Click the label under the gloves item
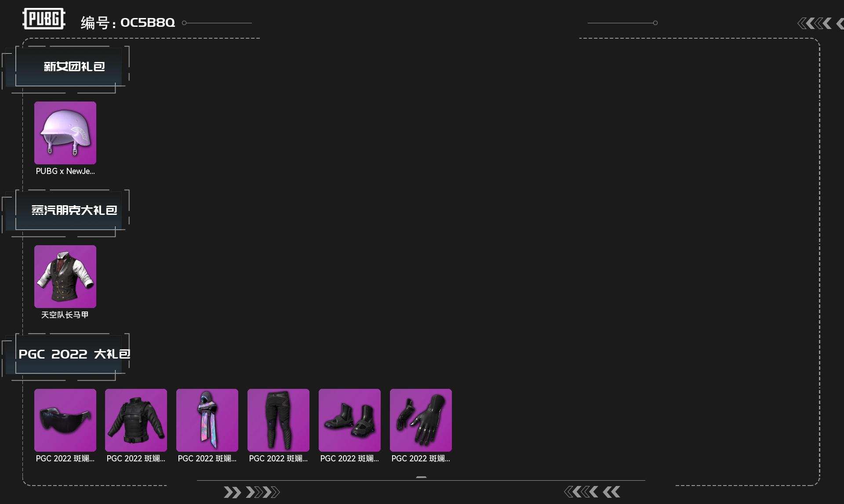844x504 pixels. [x=421, y=459]
